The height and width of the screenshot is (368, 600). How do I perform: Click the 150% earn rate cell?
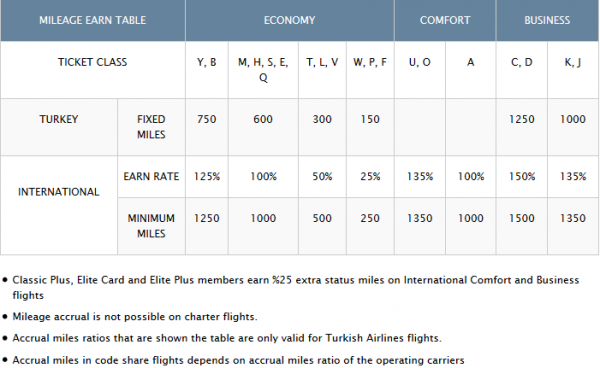click(x=522, y=177)
